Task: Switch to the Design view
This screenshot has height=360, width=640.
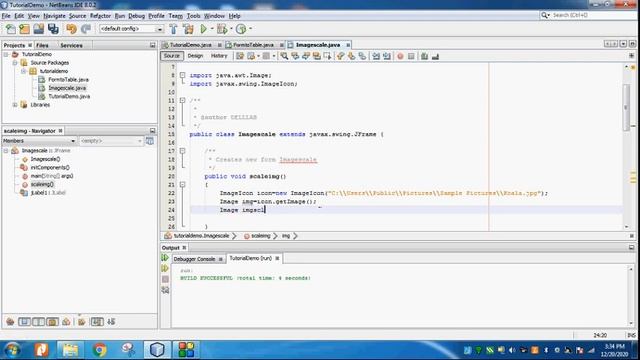Action: point(195,56)
